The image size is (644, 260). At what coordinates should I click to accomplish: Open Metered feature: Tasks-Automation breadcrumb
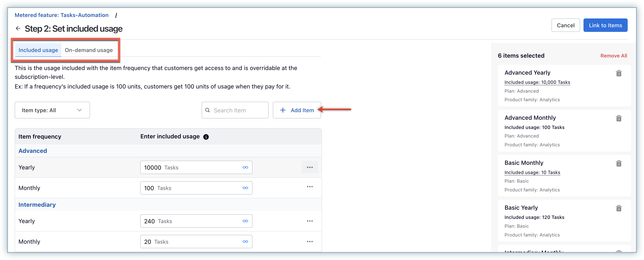pos(62,15)
